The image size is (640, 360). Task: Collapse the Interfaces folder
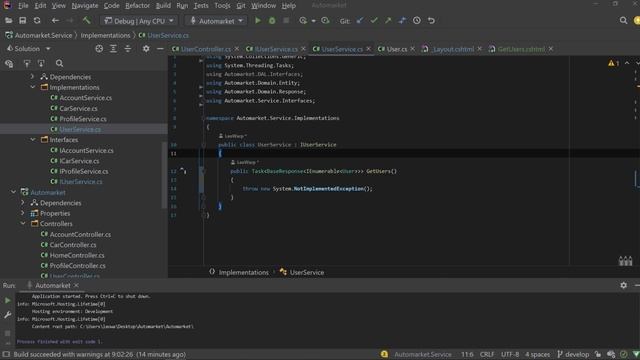[33, 140]
